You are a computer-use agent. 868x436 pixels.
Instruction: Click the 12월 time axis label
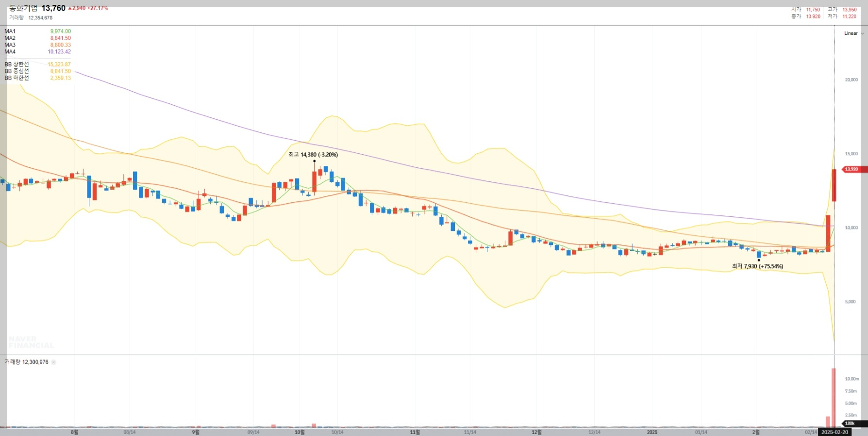(536, 432)
